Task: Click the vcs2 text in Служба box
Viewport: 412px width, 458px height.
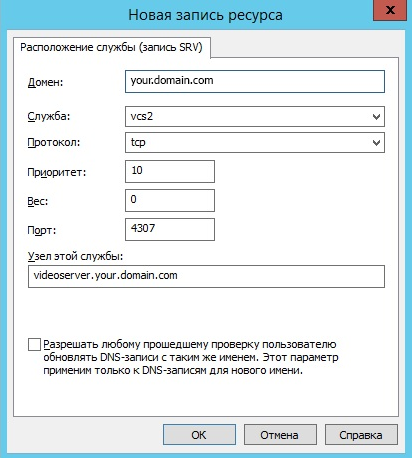Action: [x=142, y=116]
